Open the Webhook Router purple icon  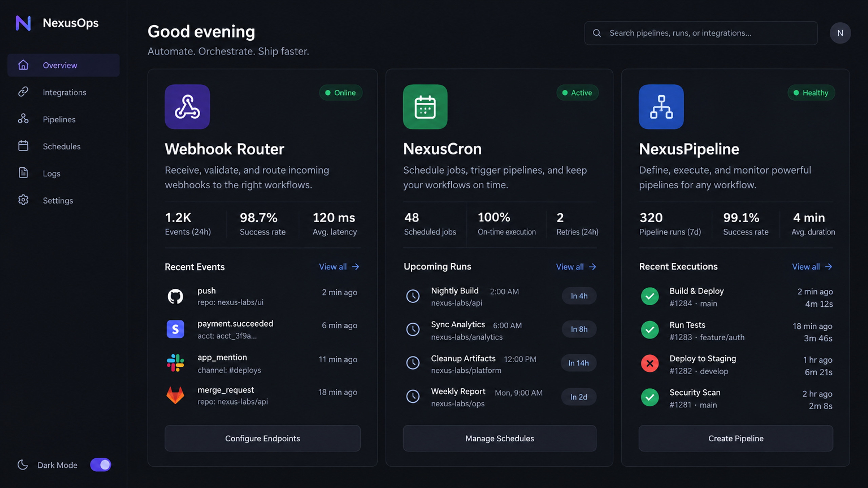click(x=187, y=107)
